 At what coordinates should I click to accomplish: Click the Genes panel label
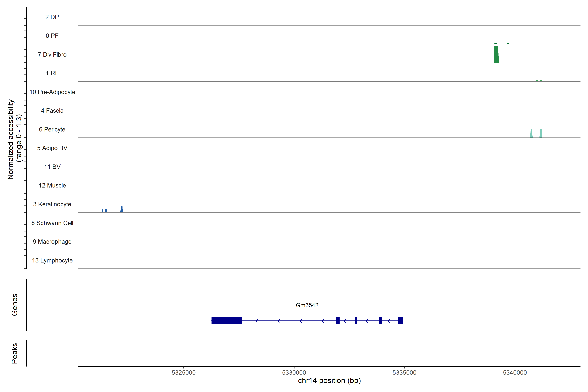click(15, 305)
